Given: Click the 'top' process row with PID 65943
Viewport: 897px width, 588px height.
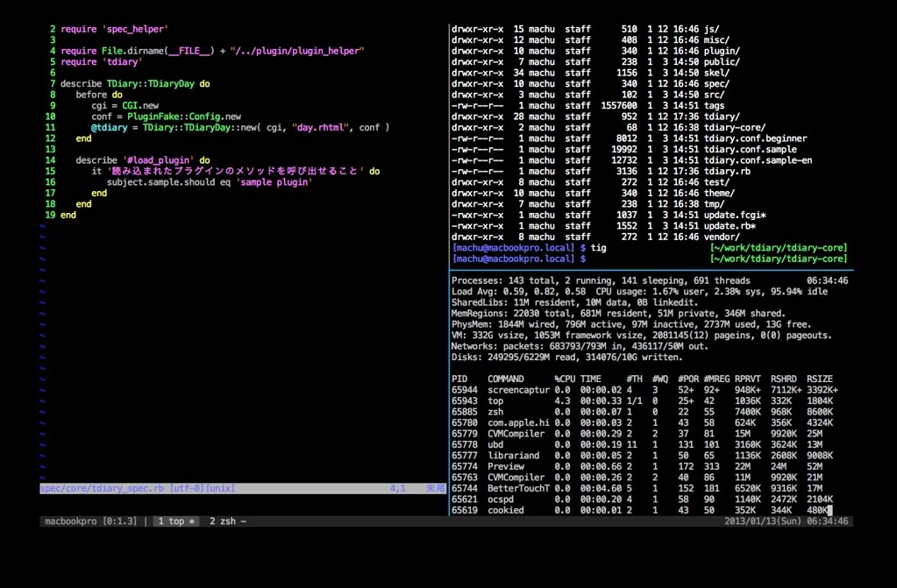Looking at the screenshot, I should coord(642,401).
